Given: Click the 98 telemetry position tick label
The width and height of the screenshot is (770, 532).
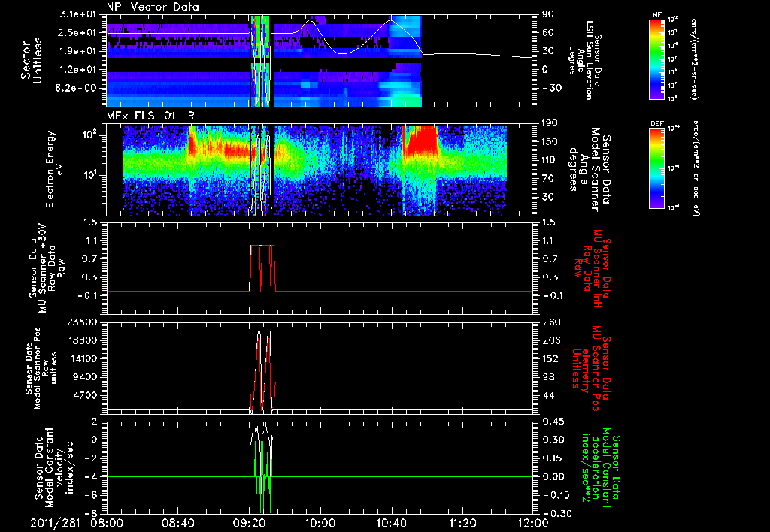Looking at the screenshot, I should coord(550,377).
